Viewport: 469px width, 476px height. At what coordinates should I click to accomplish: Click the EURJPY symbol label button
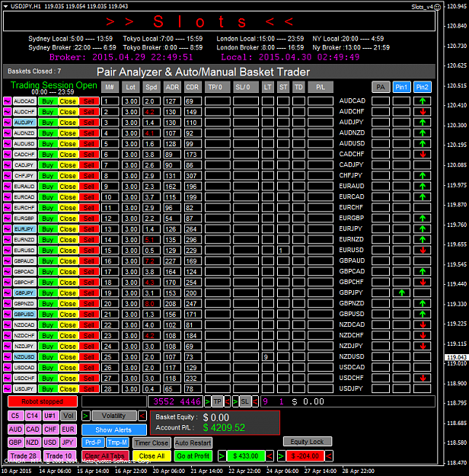coord(24,229)
